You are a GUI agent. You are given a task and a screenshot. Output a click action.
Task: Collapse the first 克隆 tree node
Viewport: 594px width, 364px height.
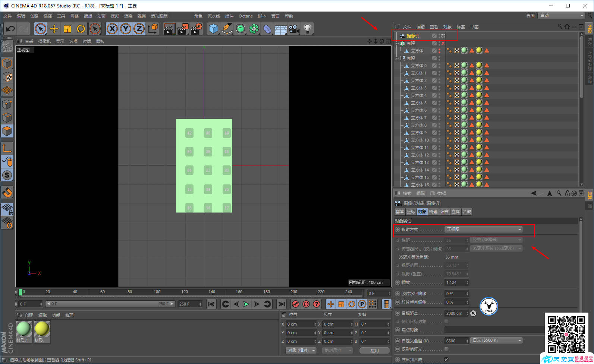[x=397, y=43]
